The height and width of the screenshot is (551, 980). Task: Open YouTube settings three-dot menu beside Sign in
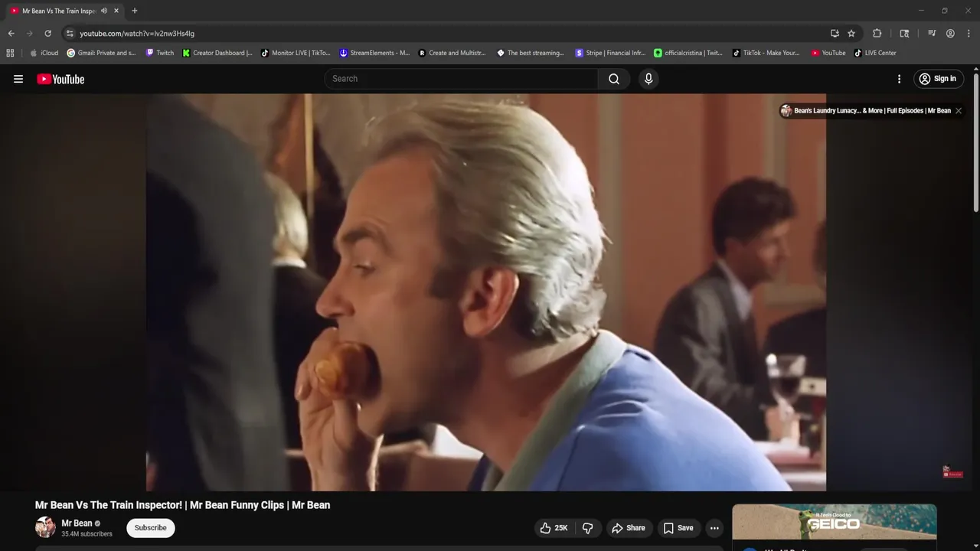[900, 79]
